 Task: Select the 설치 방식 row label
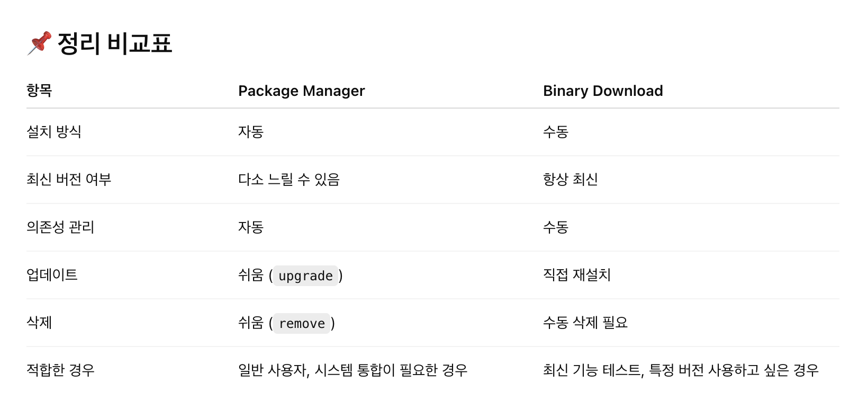pyautogui.click(x=54, y=132)
